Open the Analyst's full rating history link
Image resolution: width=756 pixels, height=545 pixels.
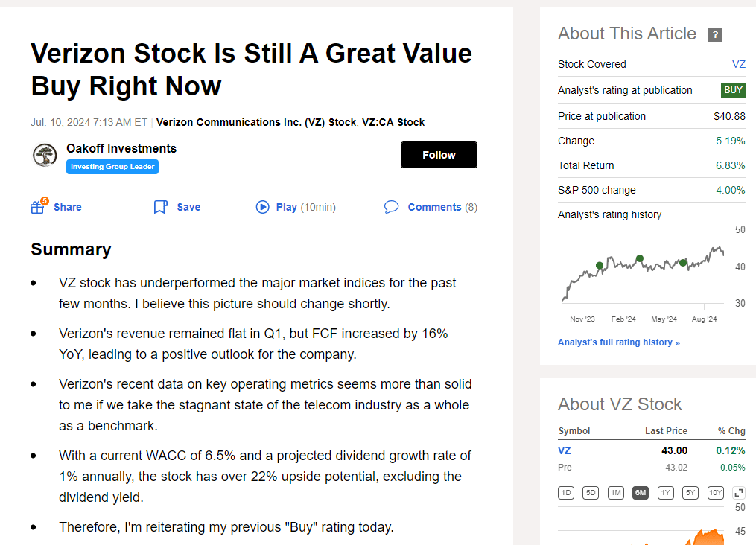[618, 342]
